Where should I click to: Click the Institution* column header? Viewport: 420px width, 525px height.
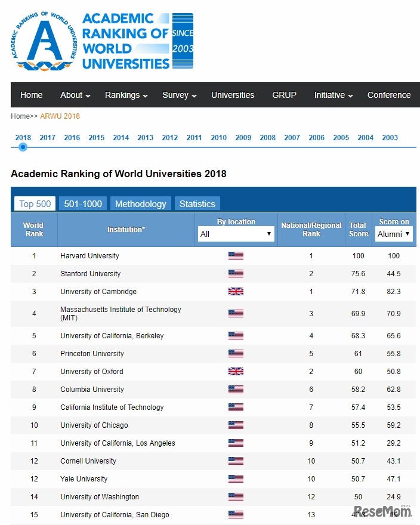point(126,229)
